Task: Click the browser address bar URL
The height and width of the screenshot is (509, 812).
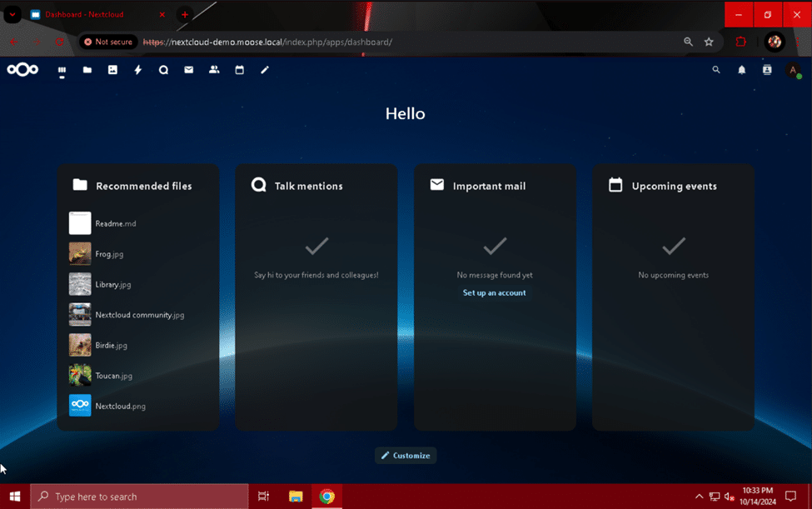Action: click(x=267, y=42)
